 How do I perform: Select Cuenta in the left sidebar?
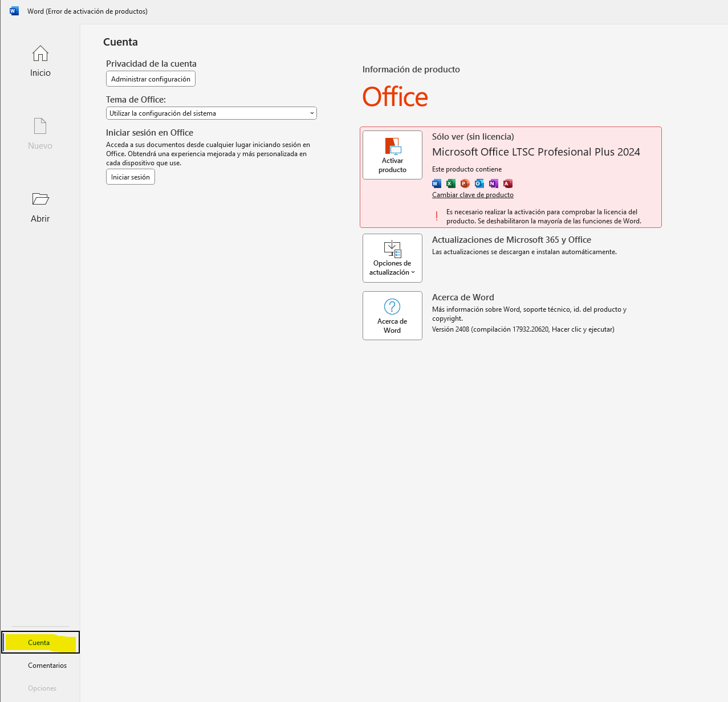click(39, 643)
